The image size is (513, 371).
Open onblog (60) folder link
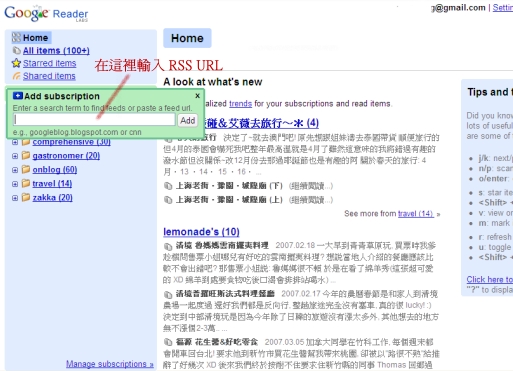click(x=55, y=170)
